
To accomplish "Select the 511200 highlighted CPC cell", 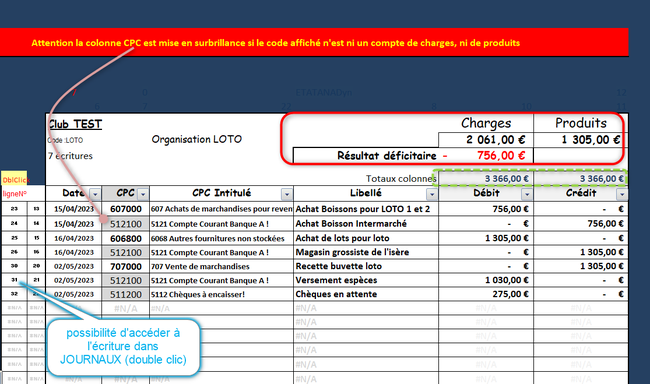I will pos(126,294).
